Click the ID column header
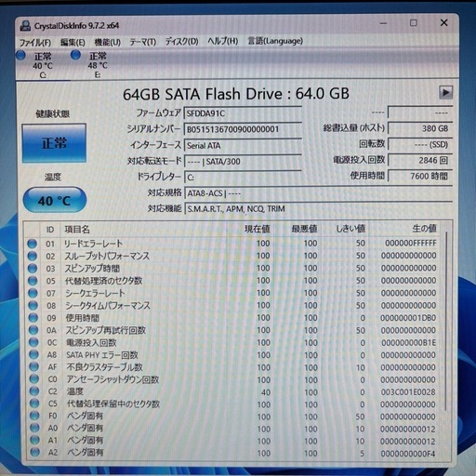Image resolution: width=476 pixels, height=476 pixels. pyautogui.click(x=50, y=230)
